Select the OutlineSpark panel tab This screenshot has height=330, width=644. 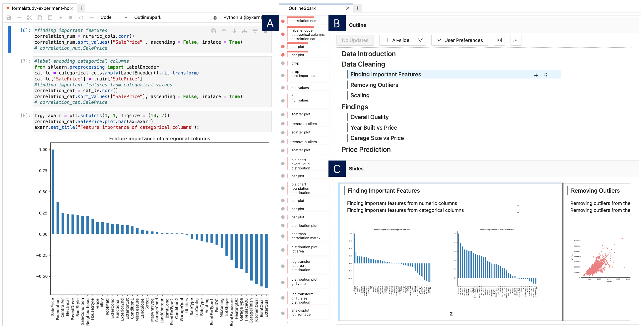302,8
